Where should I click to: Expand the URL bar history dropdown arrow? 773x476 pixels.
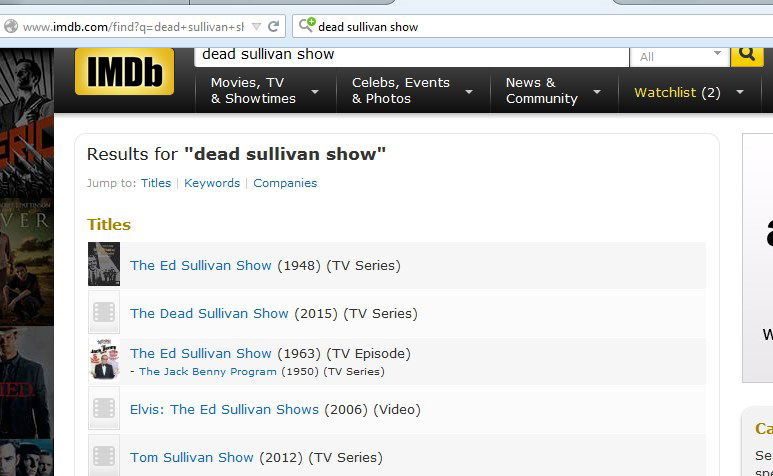click(x=257, y=26)
